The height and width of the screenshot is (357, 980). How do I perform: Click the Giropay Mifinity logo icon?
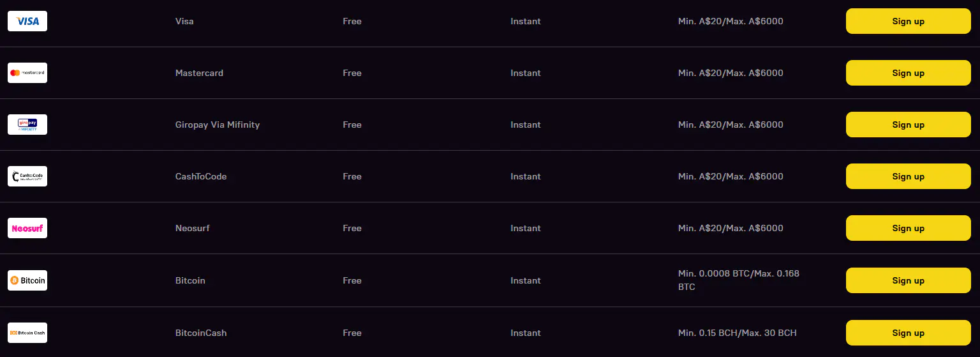click(27, 125)
